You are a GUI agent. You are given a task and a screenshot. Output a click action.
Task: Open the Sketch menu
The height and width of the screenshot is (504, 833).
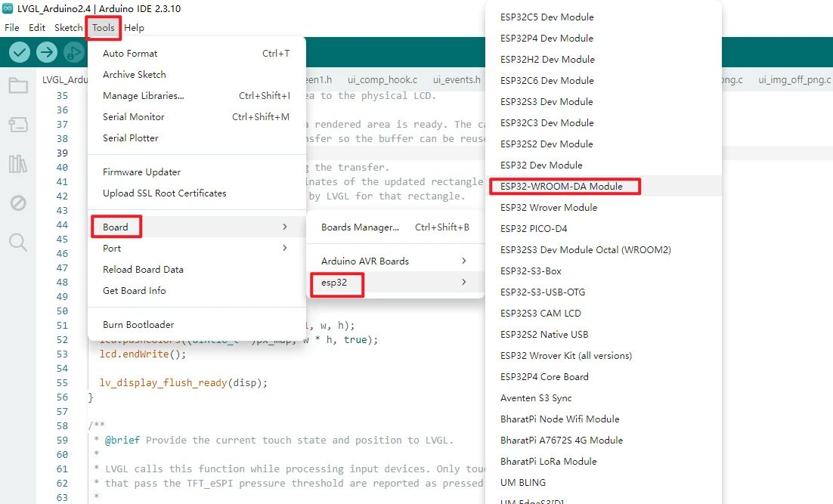tap(69, 28)
